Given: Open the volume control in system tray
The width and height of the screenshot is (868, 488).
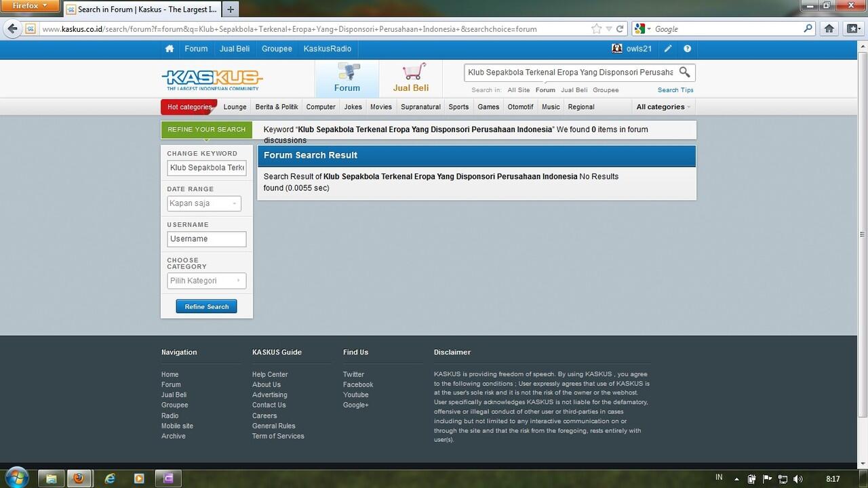Looking at the screenshot, I should point(797,479).
